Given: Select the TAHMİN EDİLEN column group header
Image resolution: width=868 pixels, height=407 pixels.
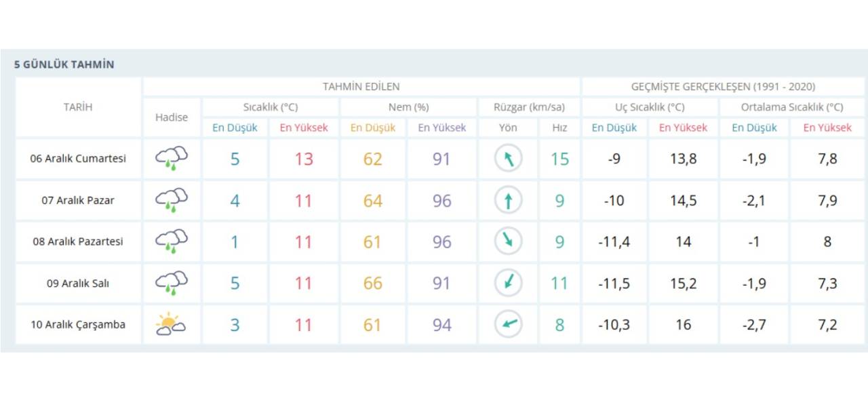Looking at the screenshot, I should pos(361,86).
